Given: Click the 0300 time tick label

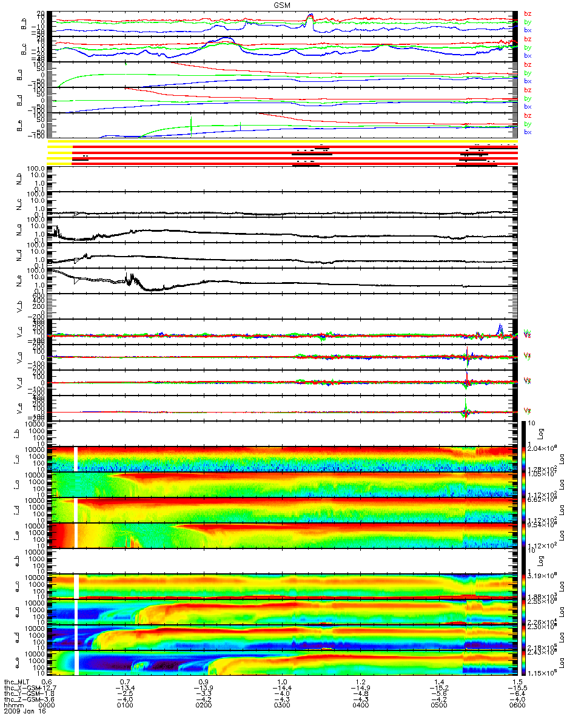Looking at the screenshot, I should (x=282, y=704).
